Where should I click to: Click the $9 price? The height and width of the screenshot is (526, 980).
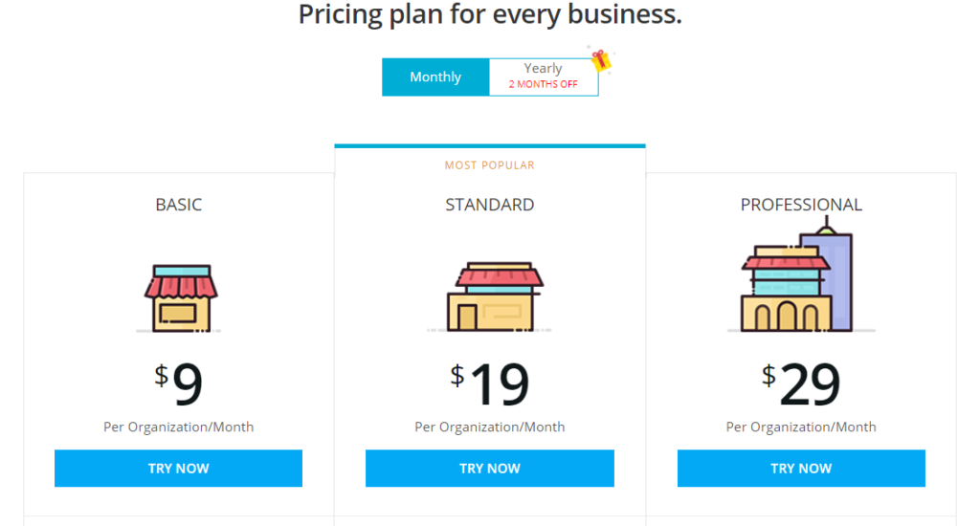click(179, 384)
